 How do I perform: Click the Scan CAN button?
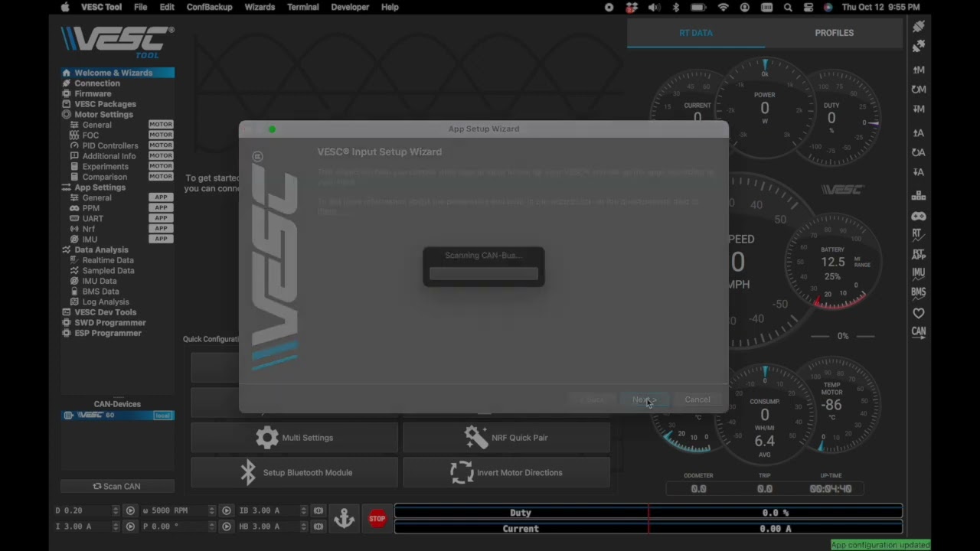click(x=117, y=486)
